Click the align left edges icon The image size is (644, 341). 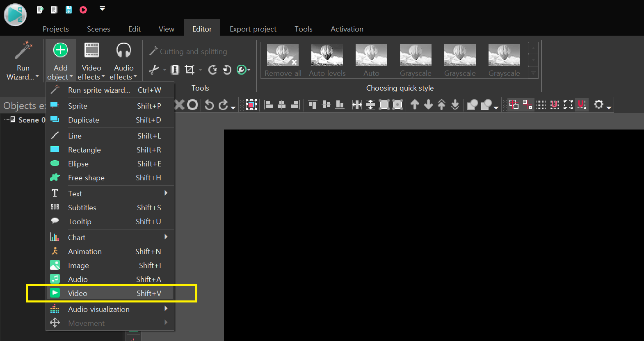point(269,105)
